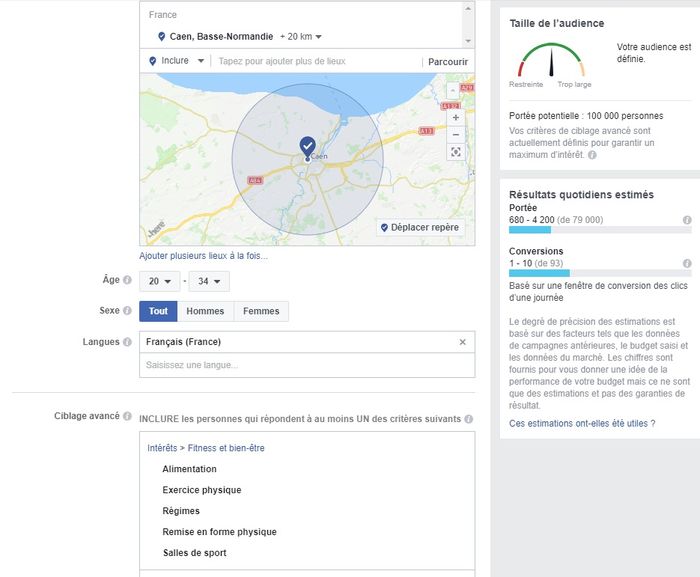Click the map fullscreen target icon
The image size is (700, 577).
coord(456,152)
